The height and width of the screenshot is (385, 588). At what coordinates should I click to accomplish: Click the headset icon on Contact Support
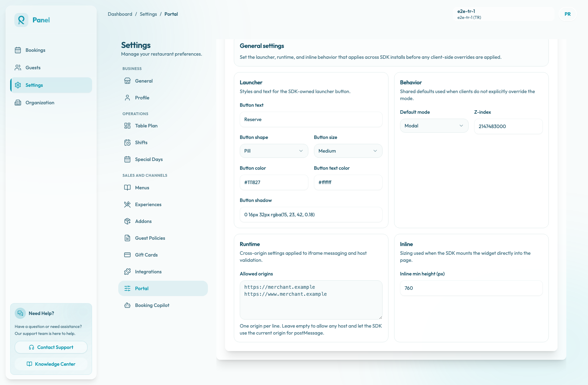click(x=31, y=348)
